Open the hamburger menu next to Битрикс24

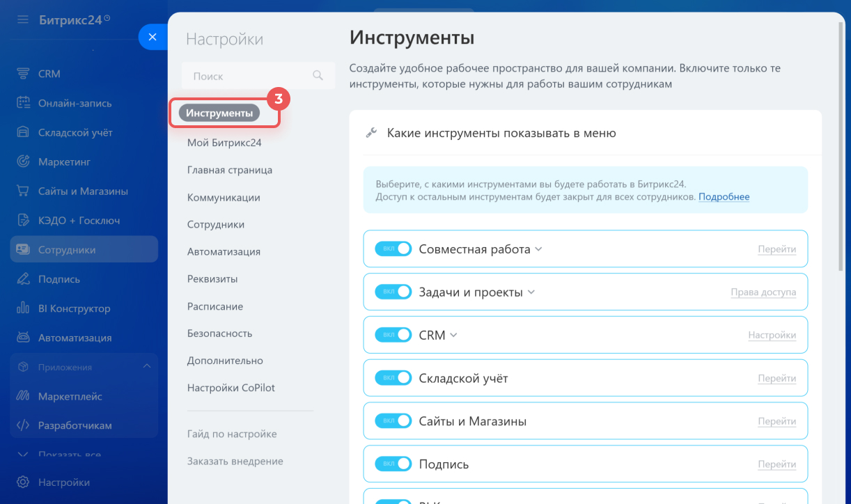[23, 19]
